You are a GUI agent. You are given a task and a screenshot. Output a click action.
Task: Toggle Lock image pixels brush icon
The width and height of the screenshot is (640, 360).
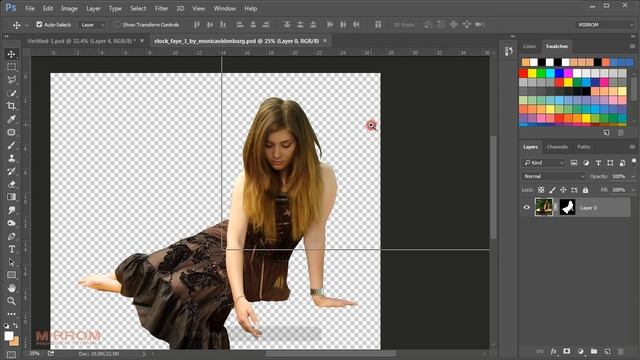(x=552, y=190)
